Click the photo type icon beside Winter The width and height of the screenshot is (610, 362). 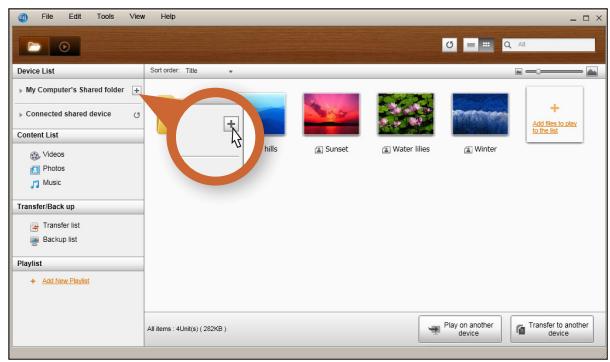tap(468, 150)
